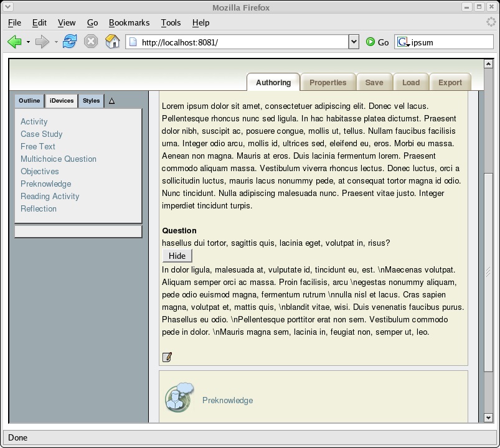Click the page icon in the URL bar
The image size is (500, 448).
133,42
